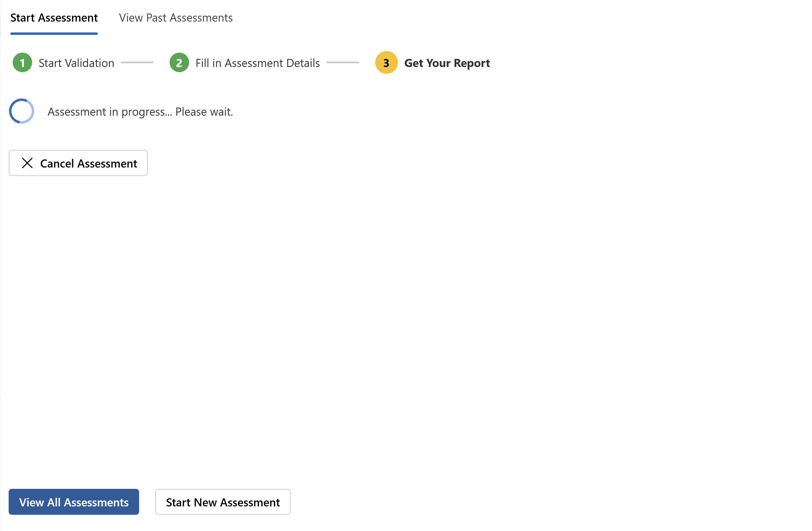Click the blue underline beneath Start Assessment
This screenshot has height=531, width=812.
click(x=54, y=34)
